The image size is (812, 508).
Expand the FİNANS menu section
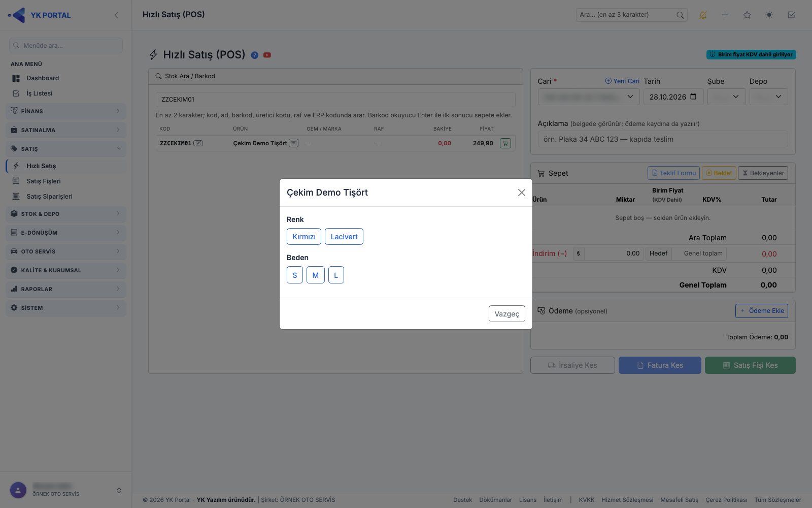coord(66,111)
